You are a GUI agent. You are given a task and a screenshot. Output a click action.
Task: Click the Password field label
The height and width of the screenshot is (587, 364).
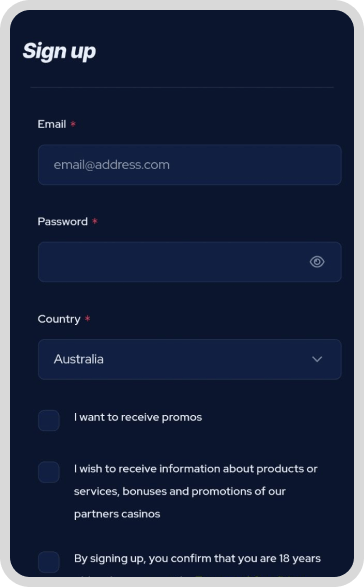[x=63, y=221]
